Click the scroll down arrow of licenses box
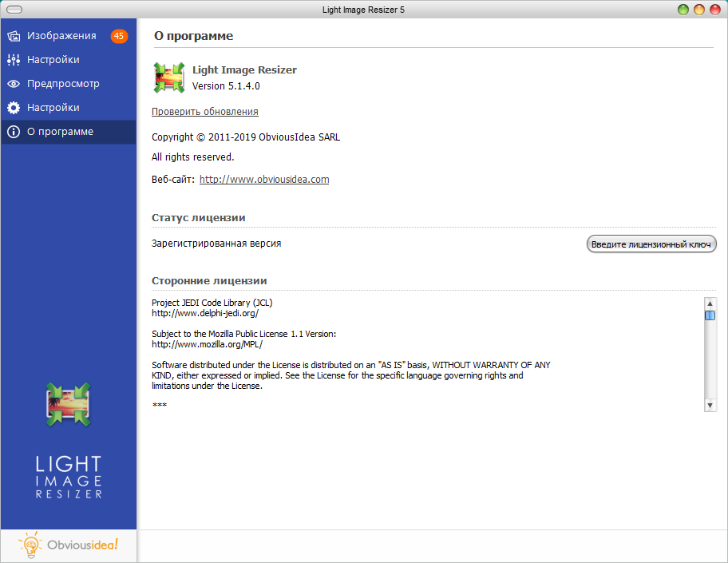This screenshot has height=563, width=728. click(710, 405)
